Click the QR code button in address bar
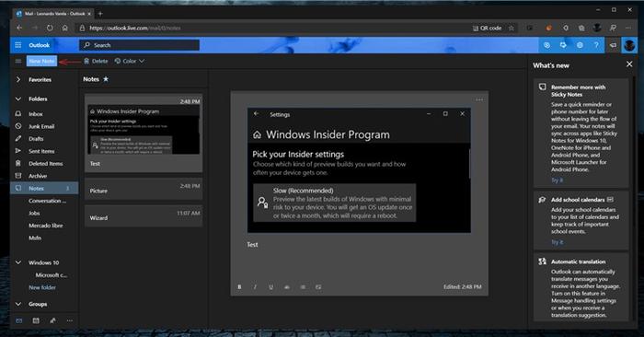The width and height of the screenshot is (644, 337). coord(488,28)
